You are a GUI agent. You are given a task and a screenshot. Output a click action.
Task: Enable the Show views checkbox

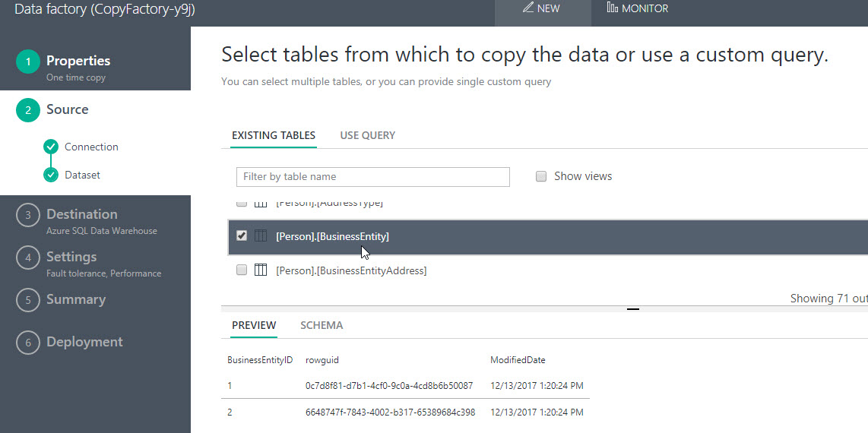(541, 176)
